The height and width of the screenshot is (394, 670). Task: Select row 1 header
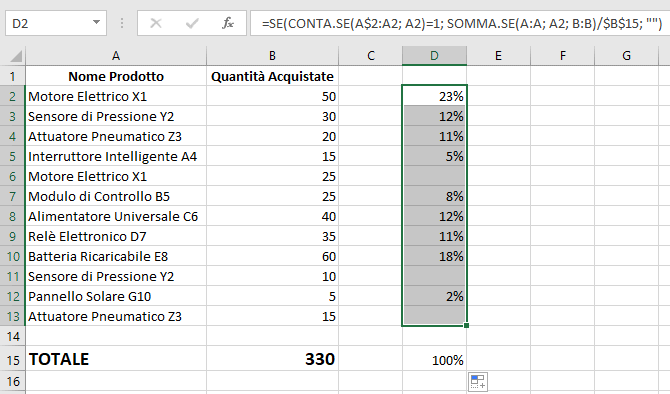point(12,76)
